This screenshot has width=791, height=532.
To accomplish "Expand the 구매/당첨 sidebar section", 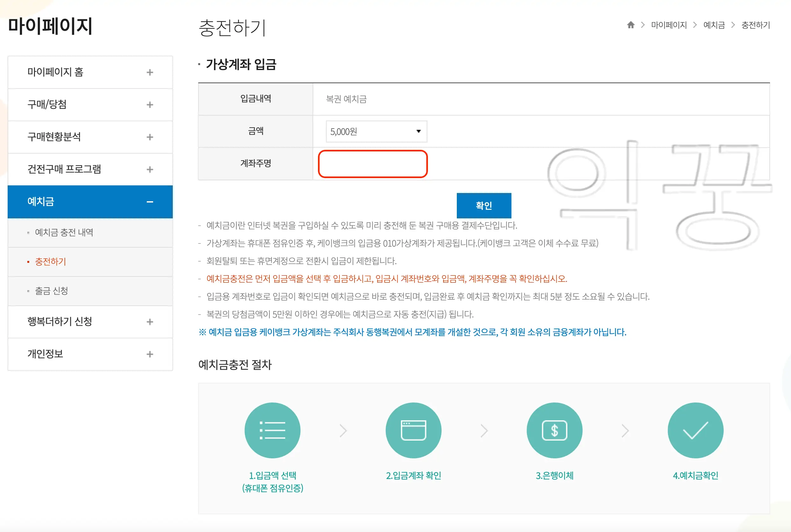I will pyautogui.click(x=149, y=104).
